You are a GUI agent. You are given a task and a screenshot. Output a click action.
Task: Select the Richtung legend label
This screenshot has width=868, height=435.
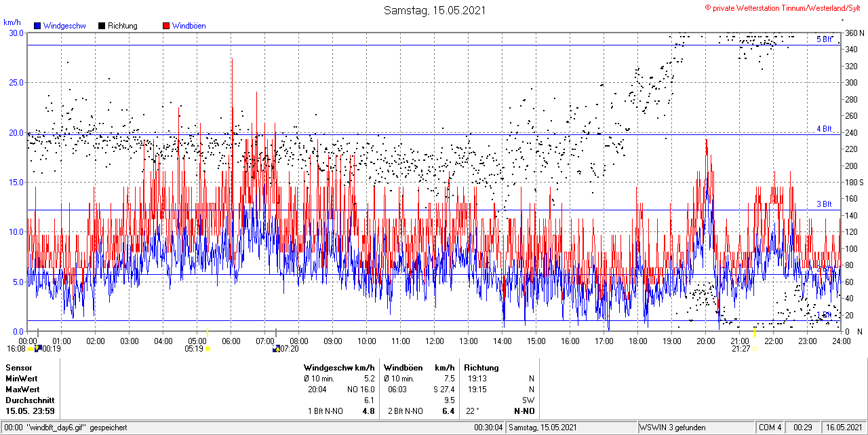tap(123, 26)
